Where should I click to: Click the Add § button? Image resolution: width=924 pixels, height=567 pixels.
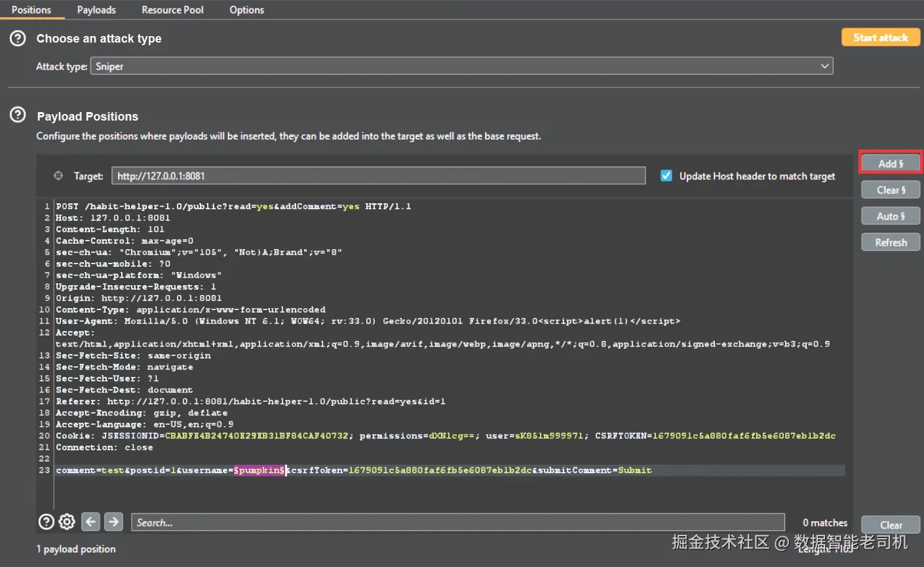[x=891, y=163]
